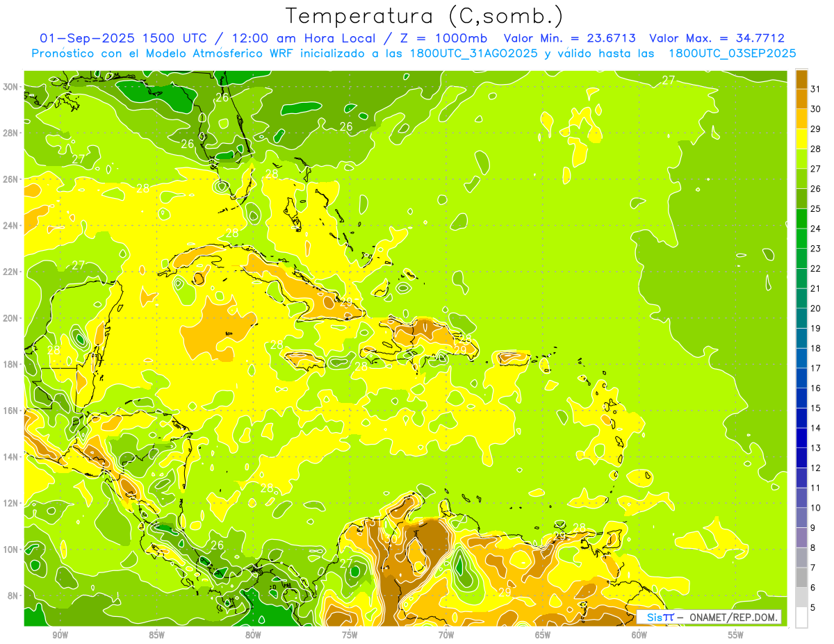Click the '14N' latitude axis label
Viewport: 834px width, 644px height.
pos(11,456)
